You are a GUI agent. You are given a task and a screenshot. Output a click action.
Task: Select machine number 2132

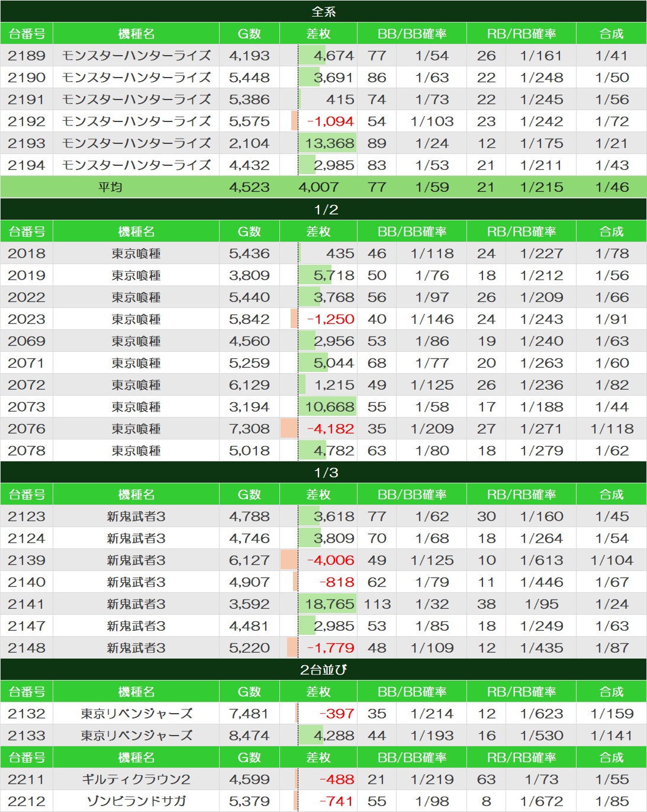pos(27,714)
